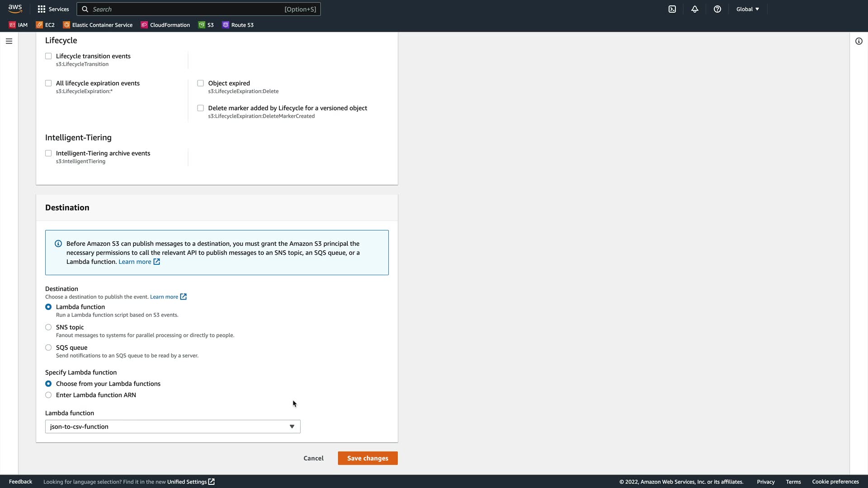
Task: Enable Lifecycle transition events checkbox
Action: pos(48,56)
